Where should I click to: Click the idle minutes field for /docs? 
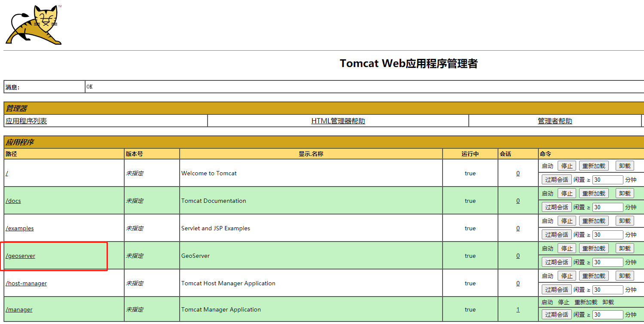[x=607, y=207]
